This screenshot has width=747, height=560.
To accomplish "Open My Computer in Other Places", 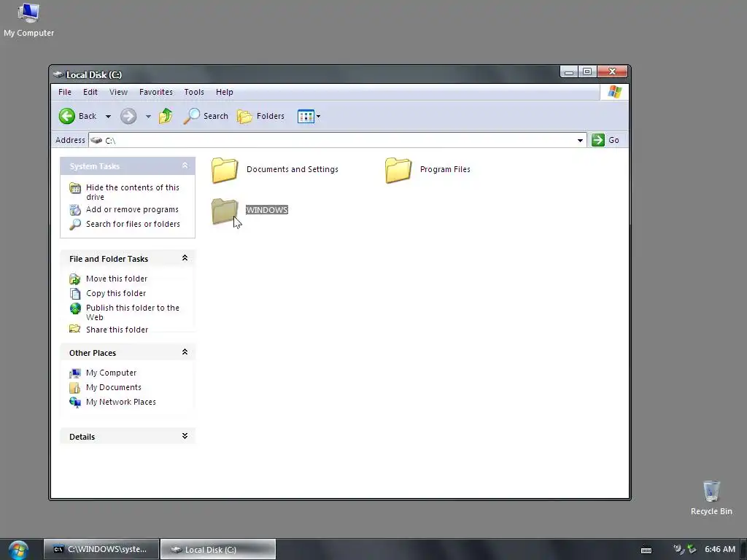I will pos(111,373).
